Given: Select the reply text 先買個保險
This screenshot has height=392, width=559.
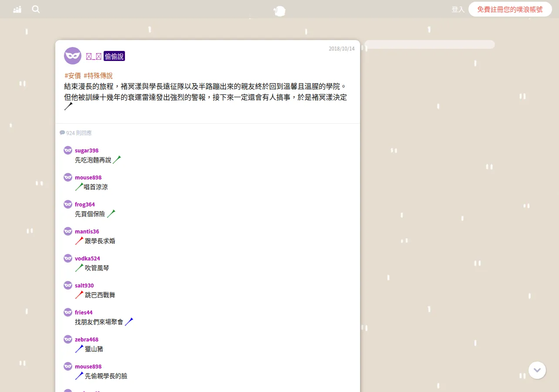Looking at the screenshot, I should [x=90, y=214].
